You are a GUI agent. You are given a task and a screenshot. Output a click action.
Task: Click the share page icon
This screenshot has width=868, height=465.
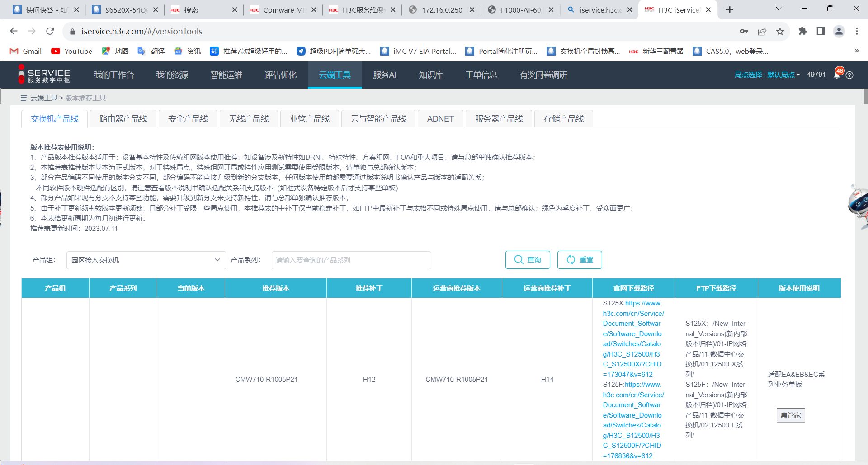(762, 31)
